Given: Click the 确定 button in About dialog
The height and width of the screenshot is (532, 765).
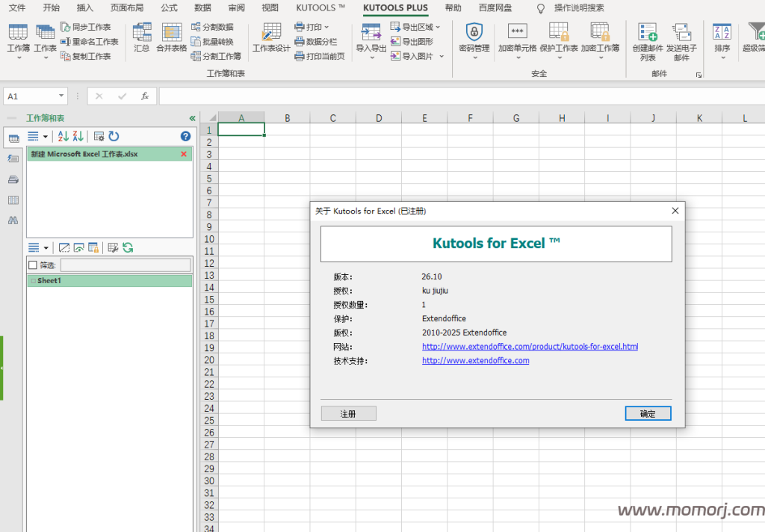Looking at the screenshot, I should coord(648,413).
